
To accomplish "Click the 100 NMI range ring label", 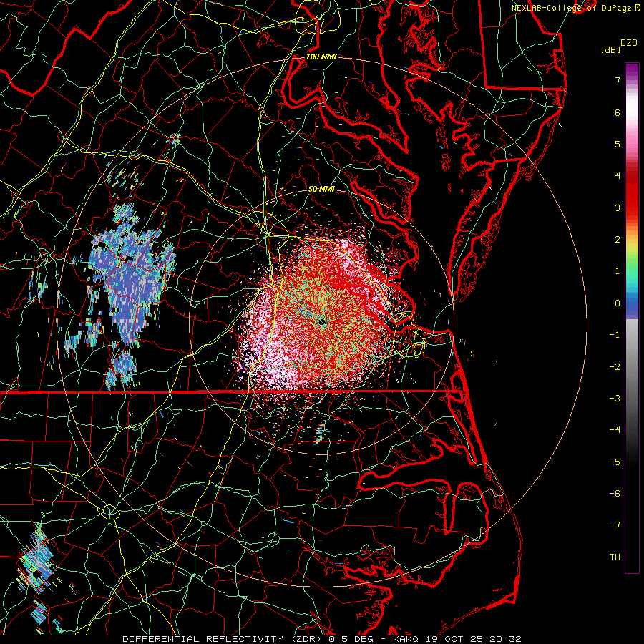I will click(321, 57).
